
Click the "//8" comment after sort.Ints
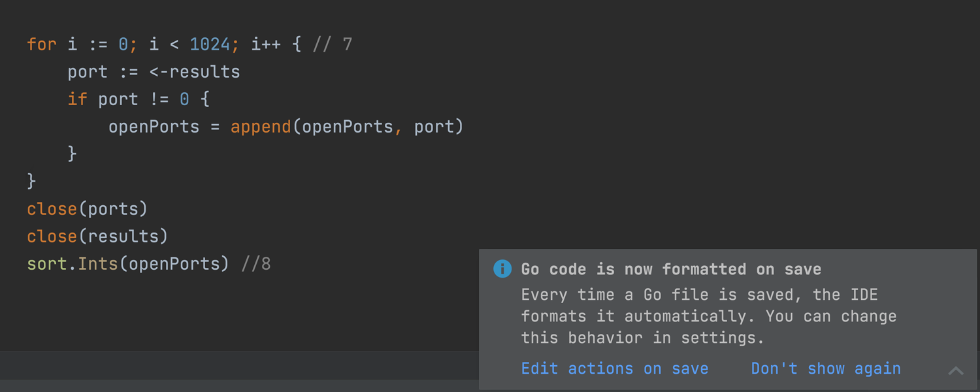256,264
